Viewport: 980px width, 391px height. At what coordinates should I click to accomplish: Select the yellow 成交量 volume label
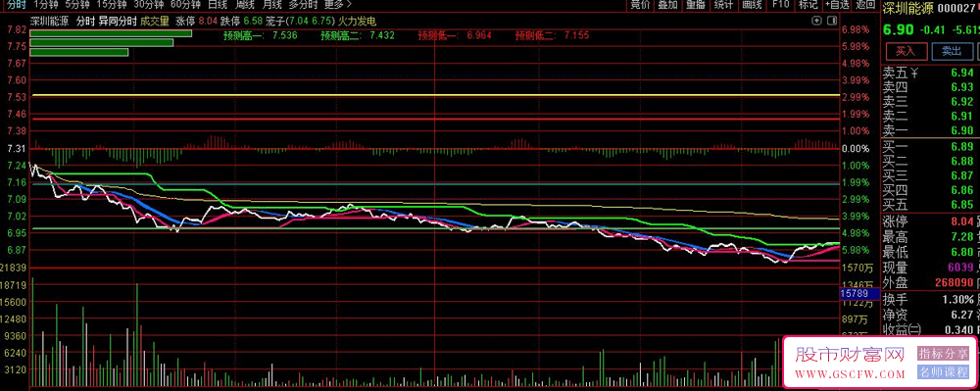[x=155, y=21]
